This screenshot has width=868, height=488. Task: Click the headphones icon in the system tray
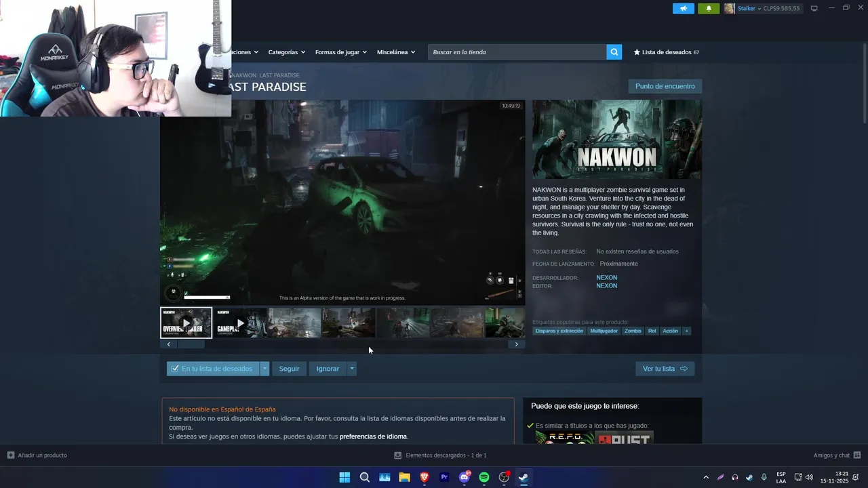click(x=735, y=477)
